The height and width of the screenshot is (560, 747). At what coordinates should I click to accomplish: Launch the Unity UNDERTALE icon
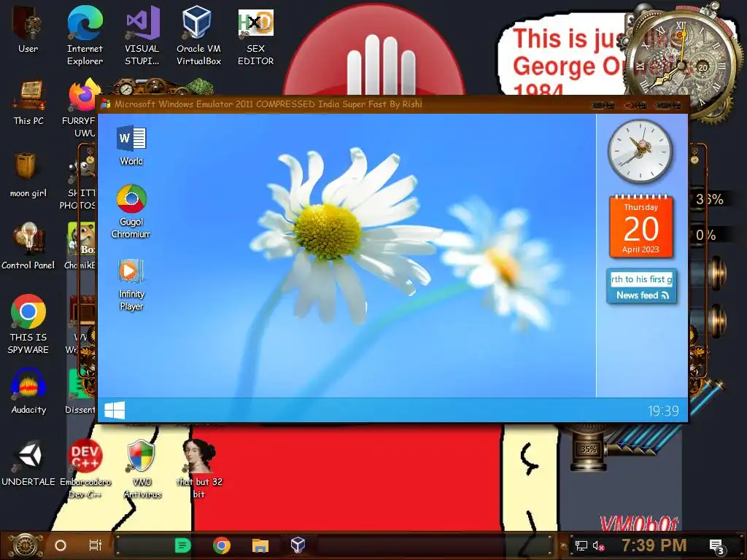(x=28, y=464)
